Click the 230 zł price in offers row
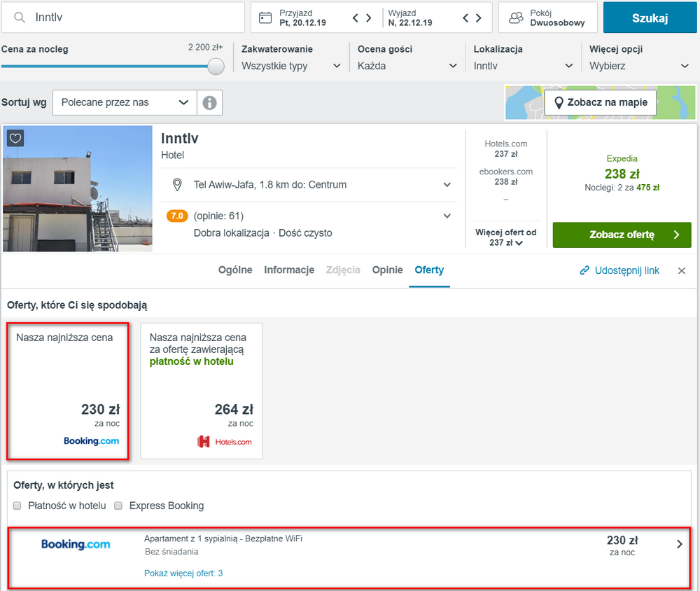Viewport: 700px width, 591px height. (x=622, y=541)
